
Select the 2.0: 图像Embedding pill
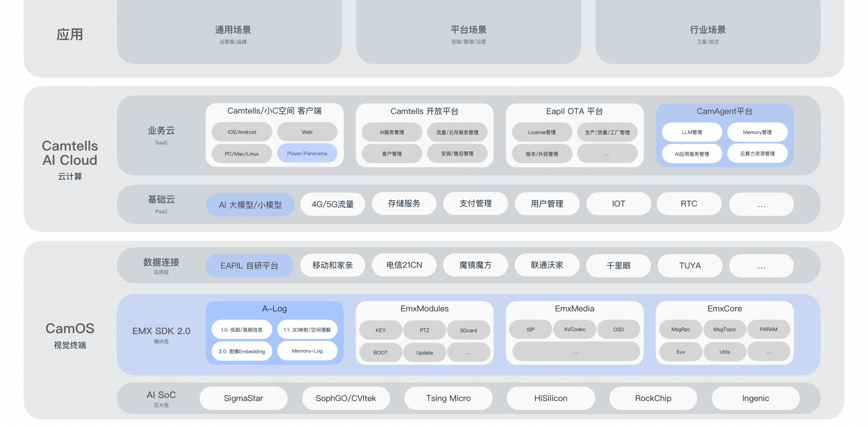(242, 351)
